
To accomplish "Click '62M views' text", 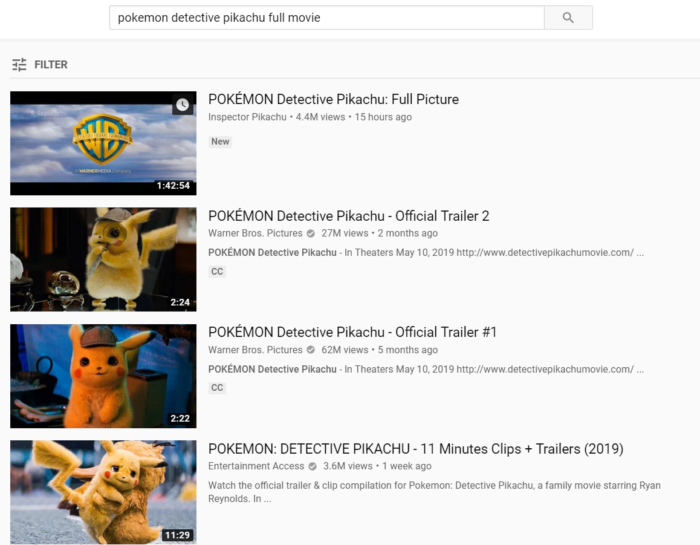I will (345, 350).
